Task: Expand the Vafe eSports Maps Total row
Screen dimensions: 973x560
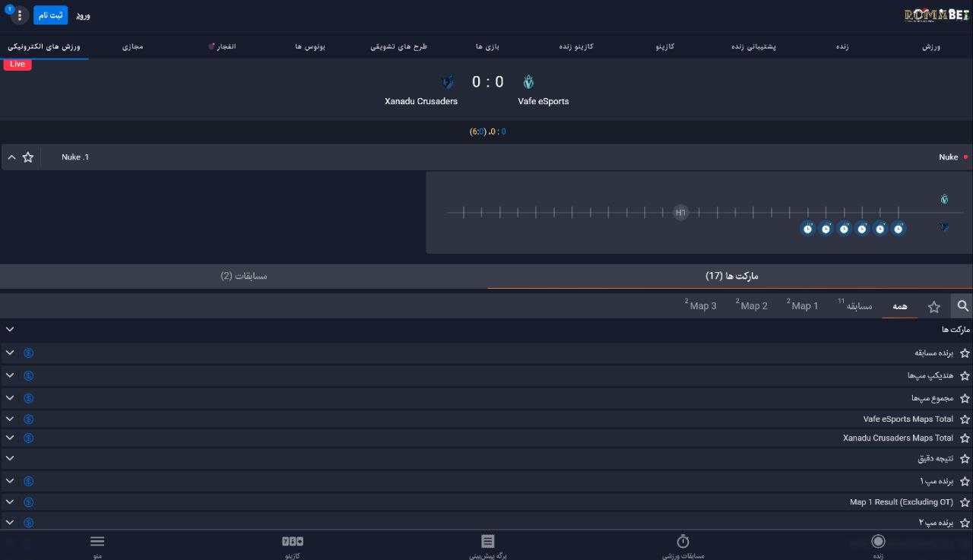Action: 10,419
